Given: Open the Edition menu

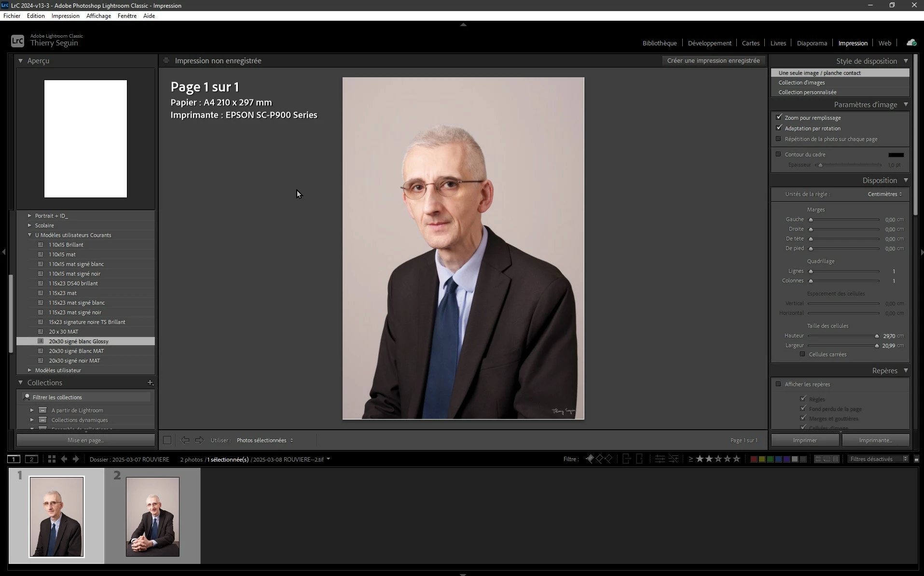Looking at the screenshot, I should (36, 15).
